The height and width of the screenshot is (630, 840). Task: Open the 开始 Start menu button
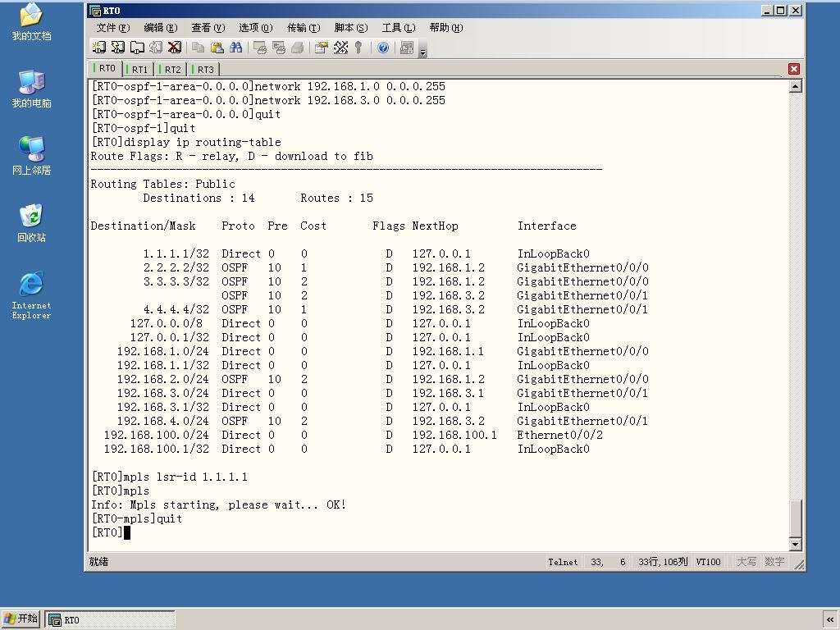pos(21,619)
